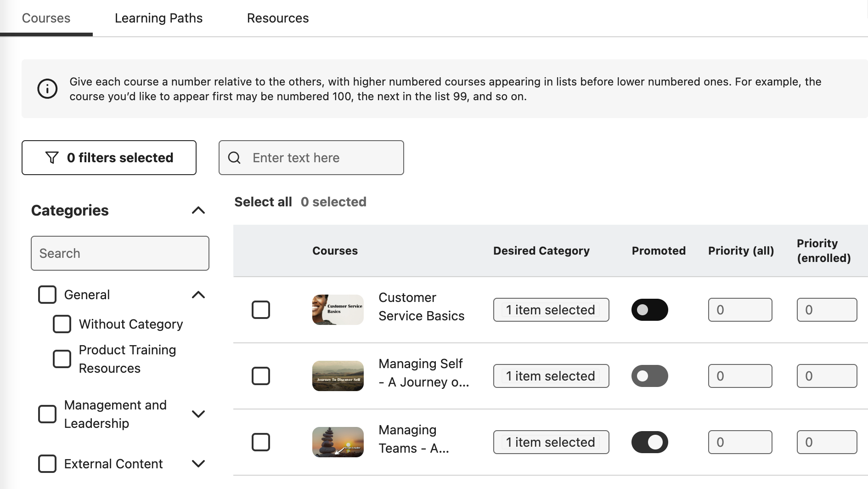Toggle Promoted switch for Customer Service Basics

649,310
